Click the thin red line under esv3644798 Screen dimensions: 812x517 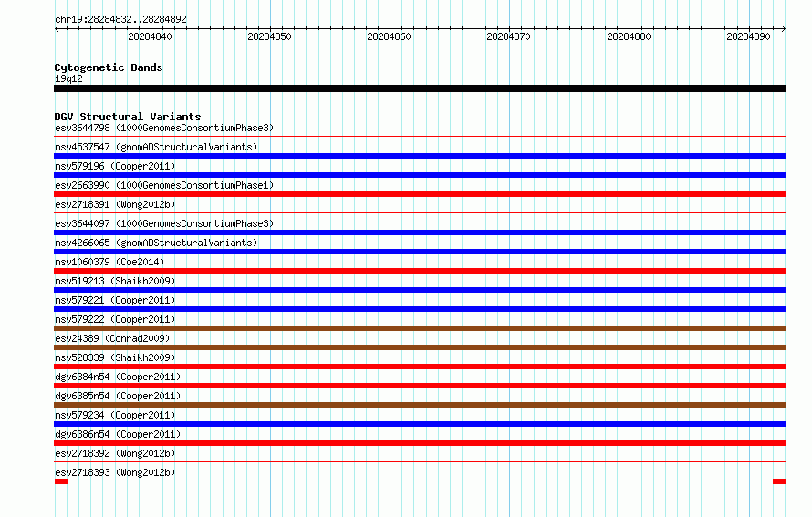pos(420,137)
